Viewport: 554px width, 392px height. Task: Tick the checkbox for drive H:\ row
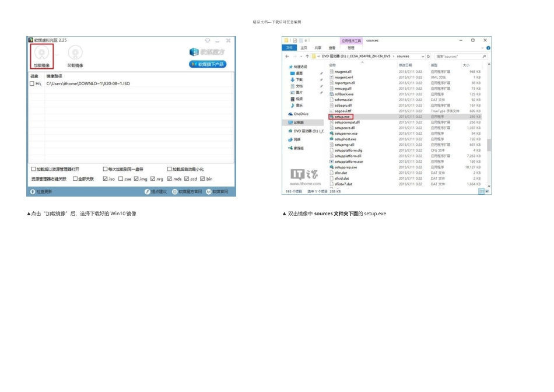(x=32, y=84)
